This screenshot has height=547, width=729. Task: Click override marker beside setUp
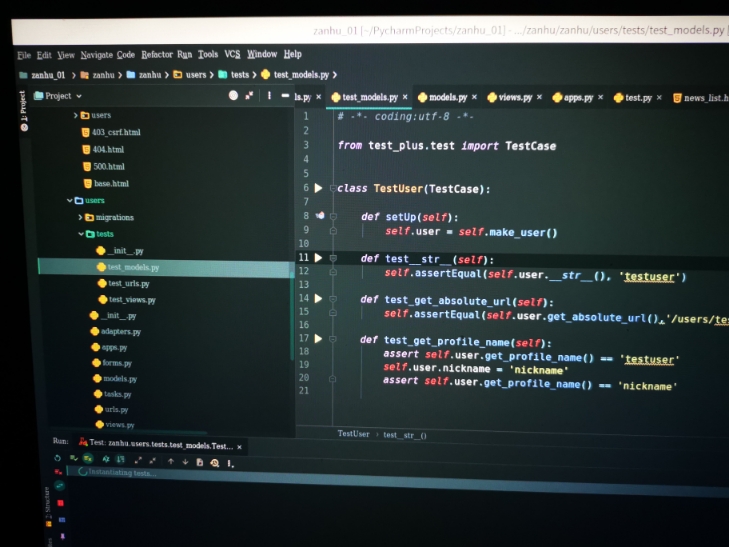point(320,216)
